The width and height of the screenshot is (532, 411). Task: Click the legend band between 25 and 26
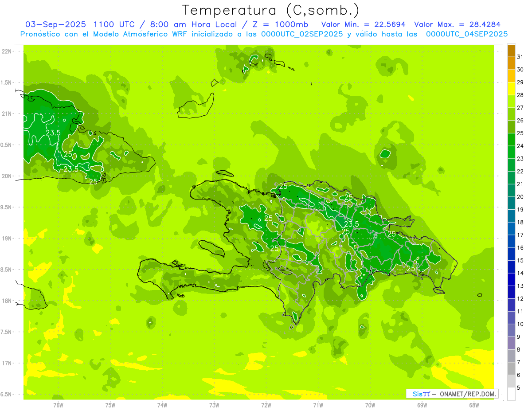(511, 127)
